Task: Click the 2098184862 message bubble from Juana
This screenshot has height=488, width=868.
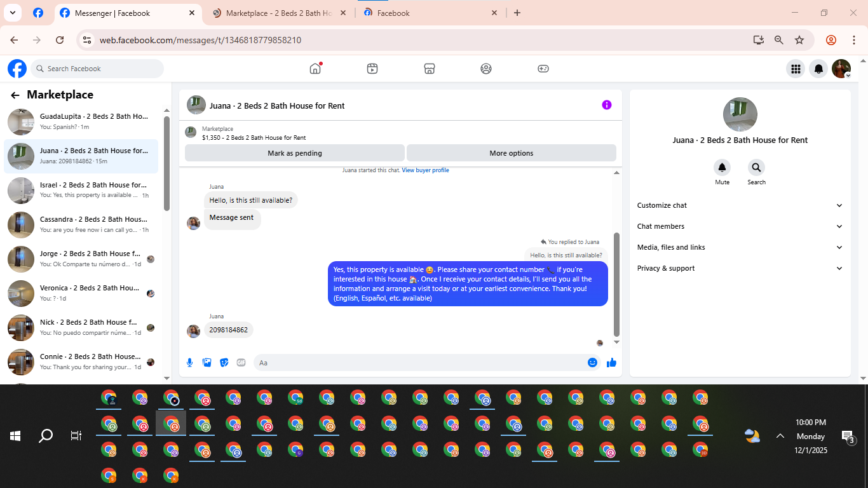Action: click(x=229, y=330)
